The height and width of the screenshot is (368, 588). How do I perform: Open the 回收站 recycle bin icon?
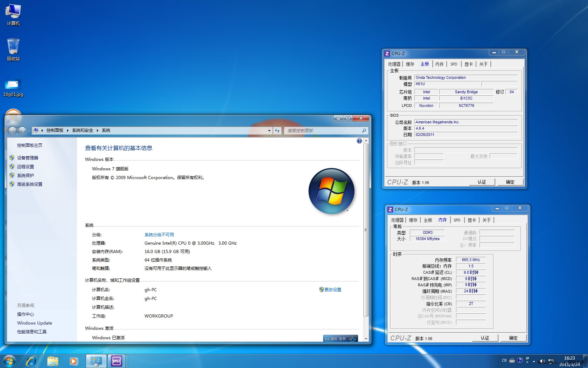coord(13,50)
